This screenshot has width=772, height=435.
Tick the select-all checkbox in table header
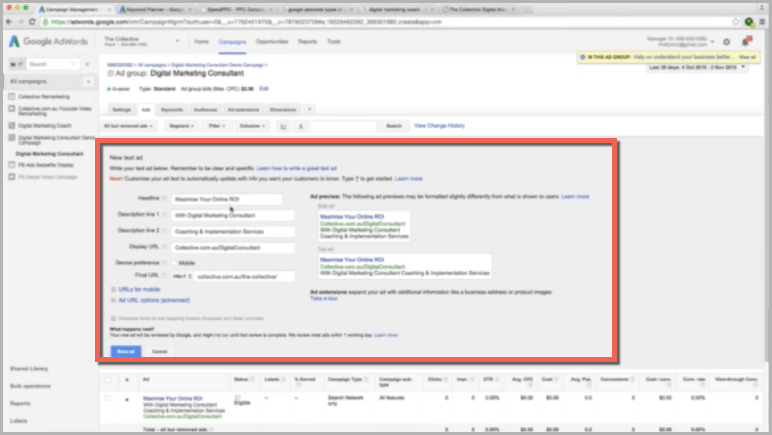(108, 379)
